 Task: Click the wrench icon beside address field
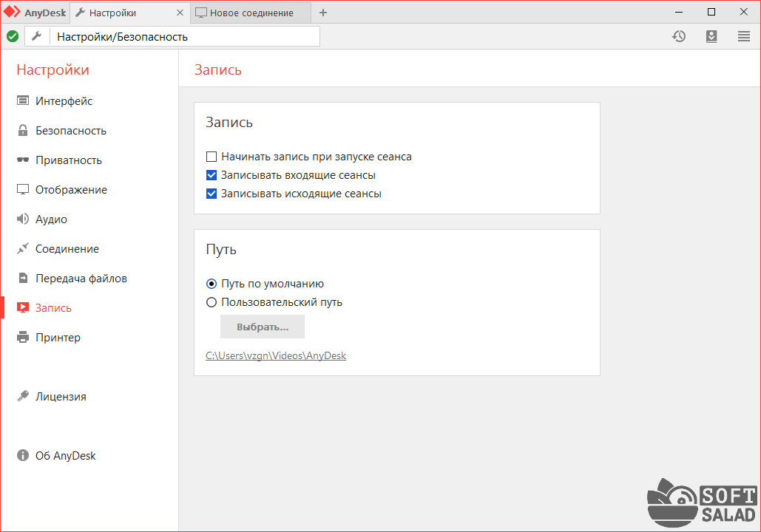click(x=36, y=36)
